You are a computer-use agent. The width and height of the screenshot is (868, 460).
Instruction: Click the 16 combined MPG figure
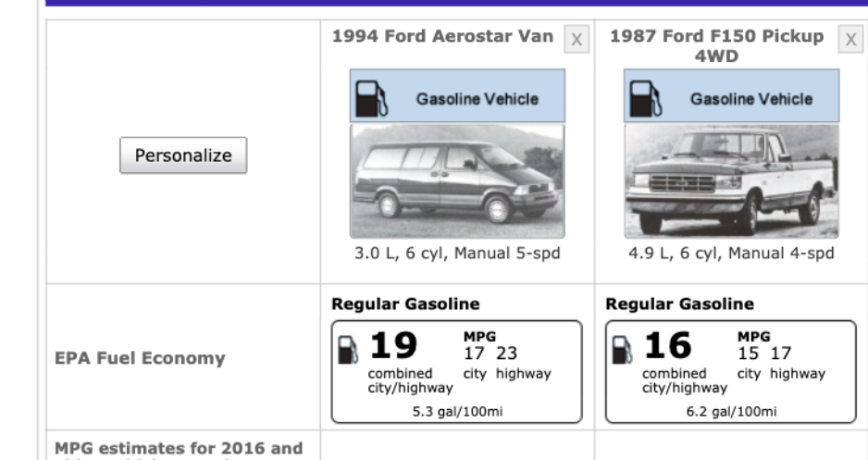point(667,346)
